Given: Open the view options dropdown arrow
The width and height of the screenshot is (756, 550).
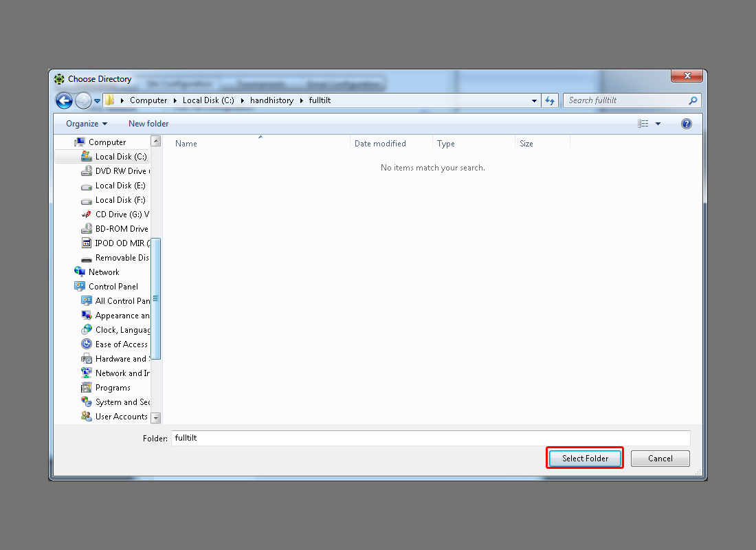Looking at the screenshot, I should pyautogui.click(x=658, y=124).
